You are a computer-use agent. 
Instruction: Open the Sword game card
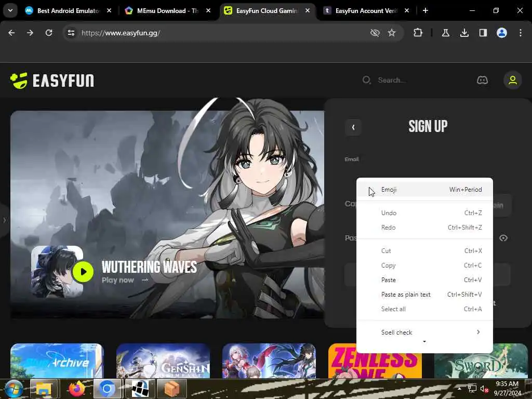coord(481,361)
